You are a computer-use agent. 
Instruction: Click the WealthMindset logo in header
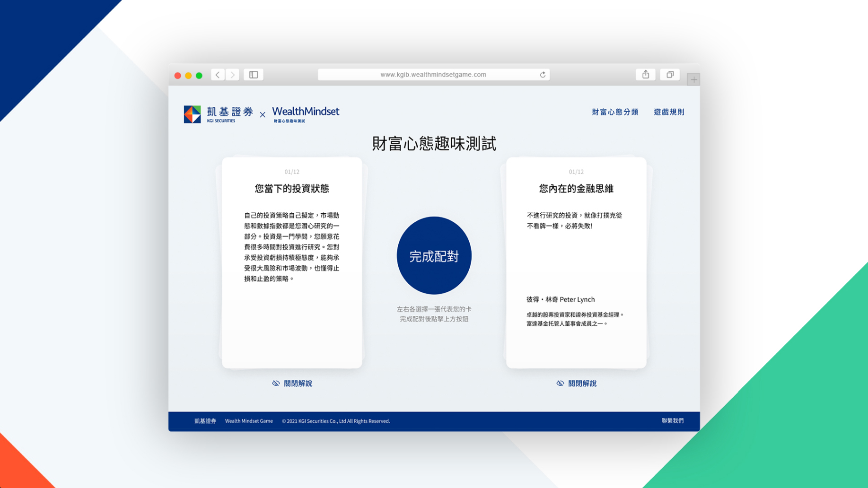tap(306, 114)
